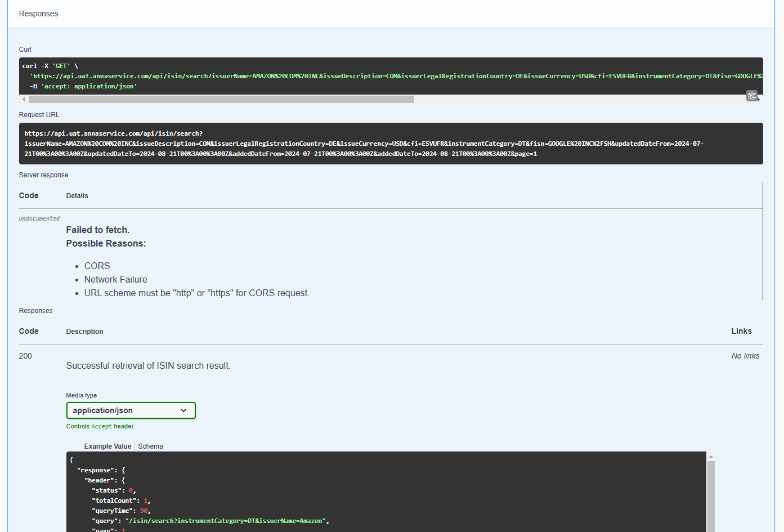Click the example box scroll-up arrow

click(x=711, y=457)
